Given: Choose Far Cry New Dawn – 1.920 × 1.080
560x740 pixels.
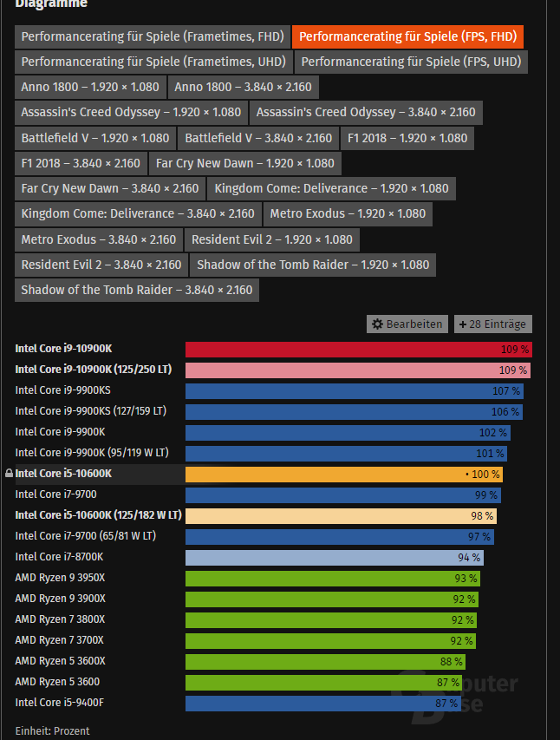Looking at the screenshot, I should [x=244, y=163].
